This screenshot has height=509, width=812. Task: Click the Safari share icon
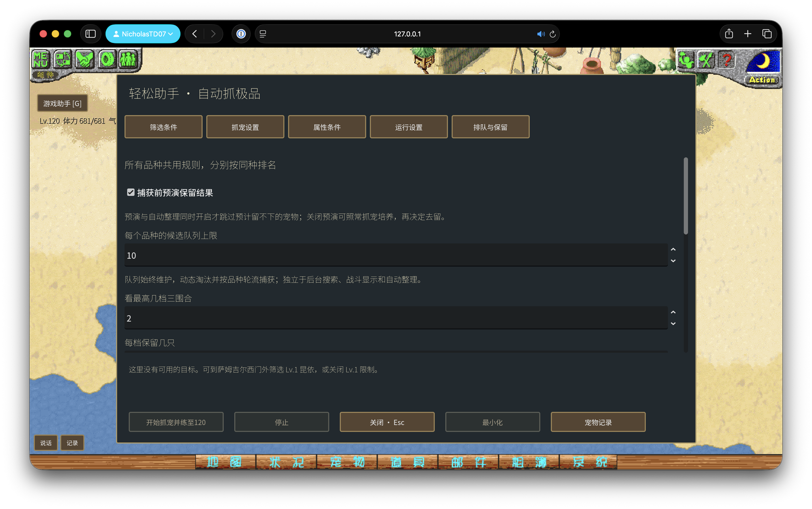[729, 34]
